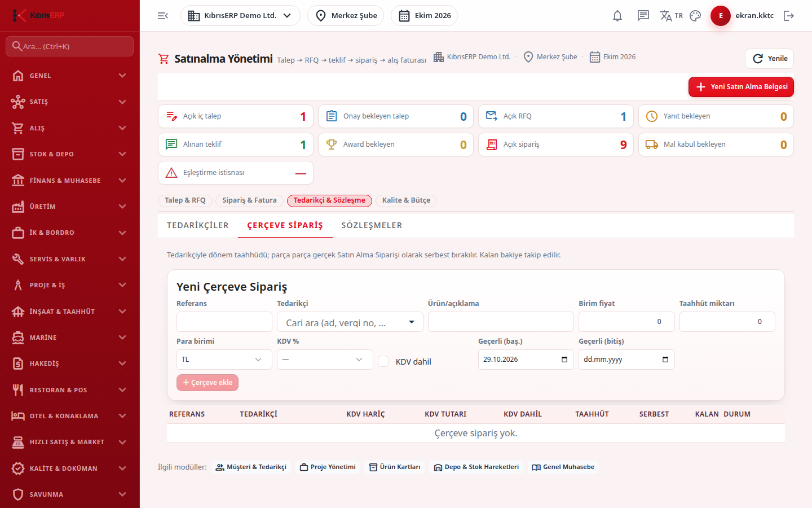Expand the MARİNE sidebar section
This screenshot has height=508, width=812.
coord(70,338)
